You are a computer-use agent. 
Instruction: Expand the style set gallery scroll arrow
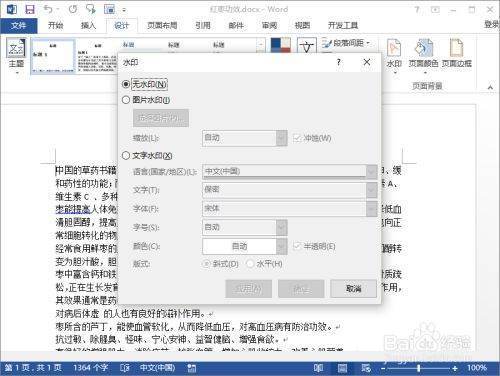pos(261,45)
